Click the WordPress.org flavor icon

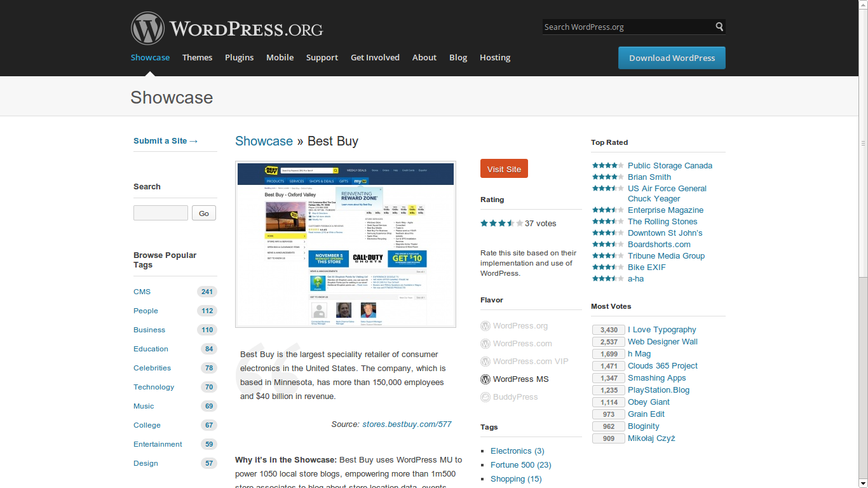pyautogui.click(x=485, y=326)
